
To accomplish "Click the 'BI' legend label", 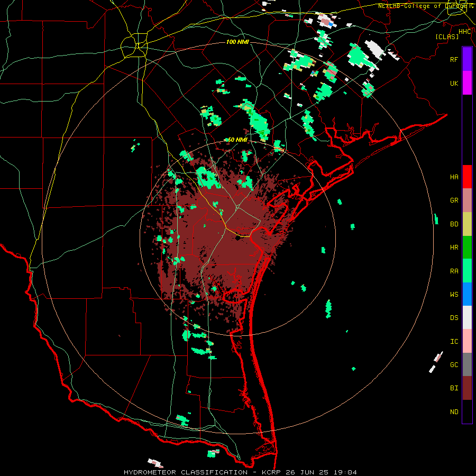I will click(x=454, y=388).
